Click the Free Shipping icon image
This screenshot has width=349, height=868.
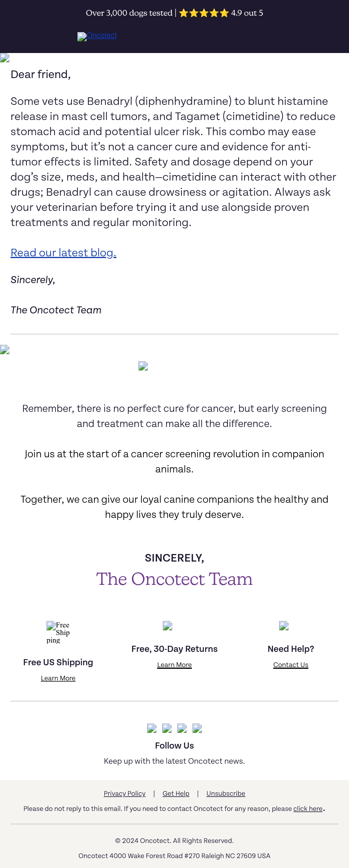point(58,632)
